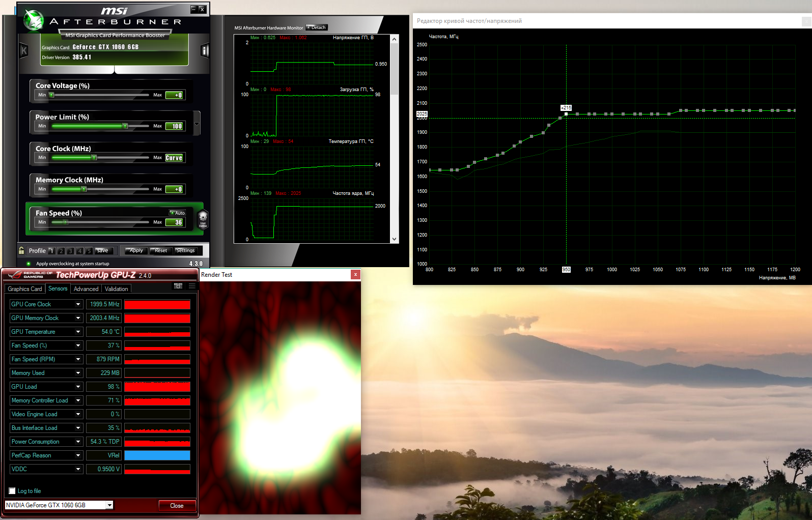This screenshot has width=812, height=520.
Task: Click Core Clock 'Curve' value field
Action: point(174,158)
